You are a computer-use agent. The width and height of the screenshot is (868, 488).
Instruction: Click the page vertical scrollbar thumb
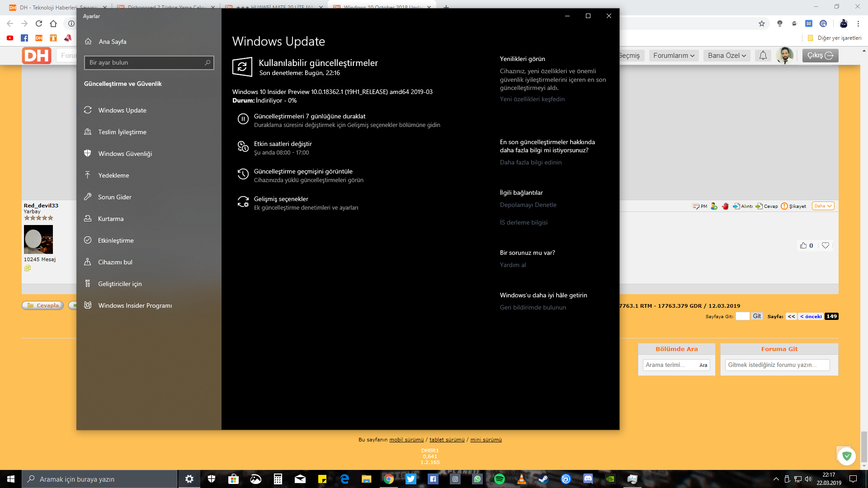[864, 447]
